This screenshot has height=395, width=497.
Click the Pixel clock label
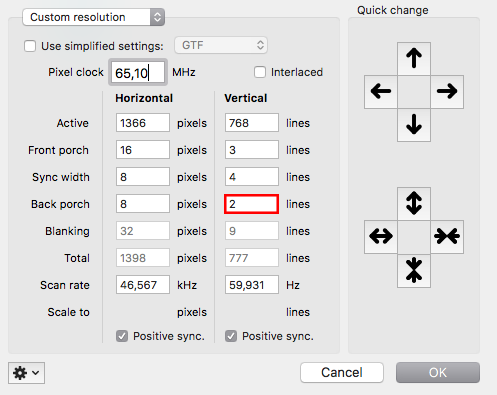pyautogui.click(x=76, y=72)
